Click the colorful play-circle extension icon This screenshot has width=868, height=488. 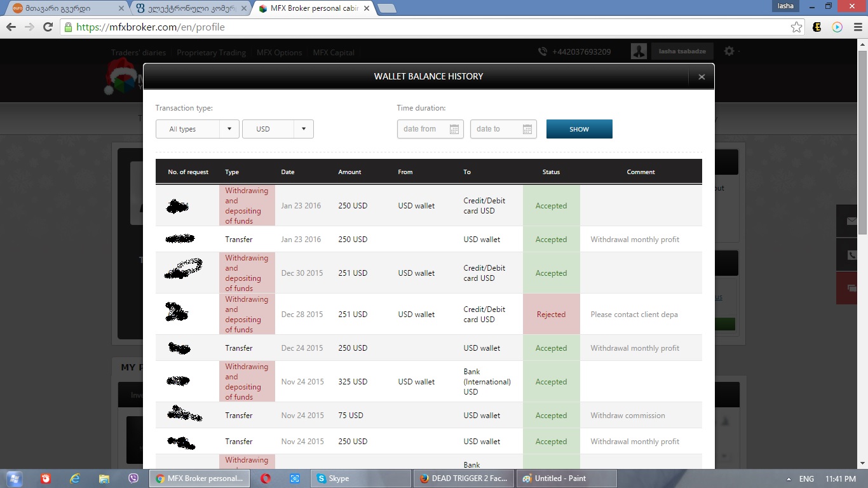tap(837, 27)
